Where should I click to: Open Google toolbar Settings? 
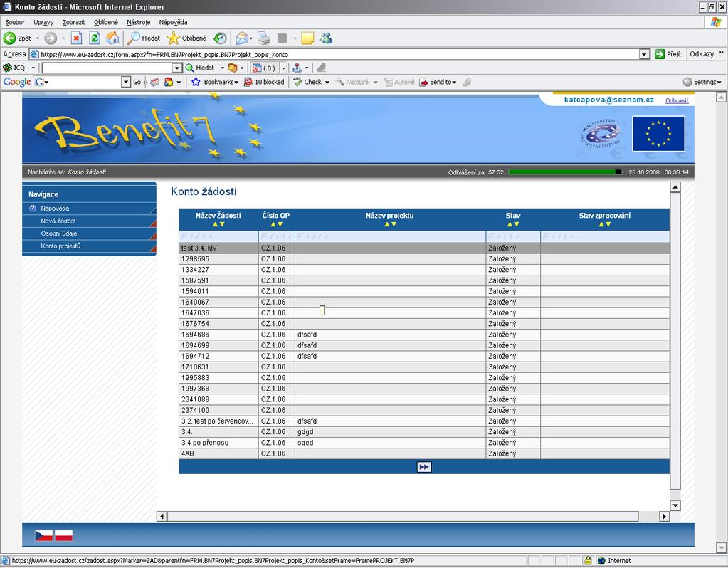pyautogui.click(x=702, y=82)
